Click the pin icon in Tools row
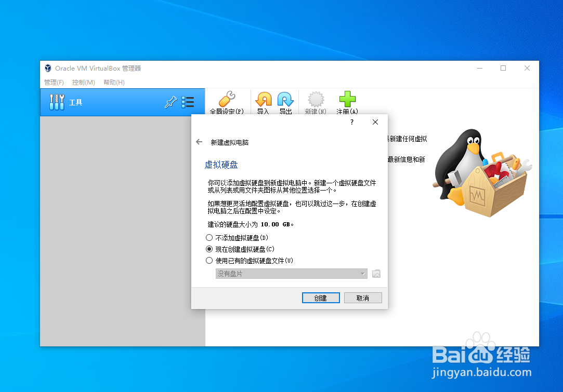 [x=171, y=102]
